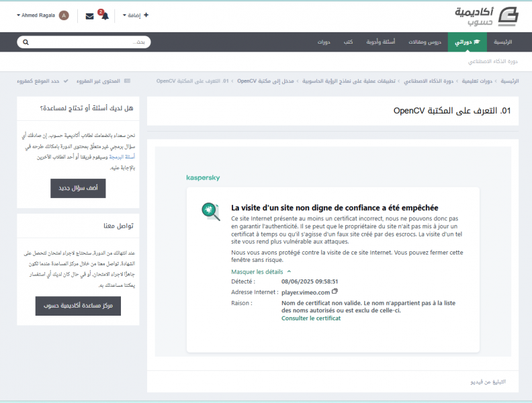
Task: Copy the player.vimeo.com address icon
Action: 335,292
